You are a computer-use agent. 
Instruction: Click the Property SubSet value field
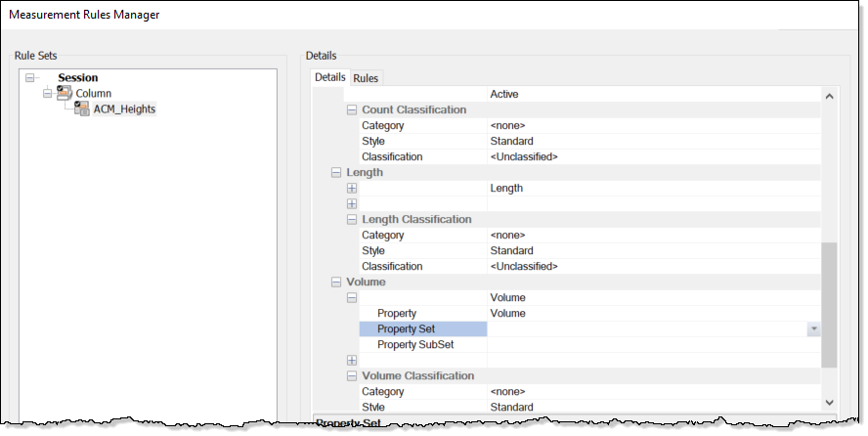click(x=654, y=345)
